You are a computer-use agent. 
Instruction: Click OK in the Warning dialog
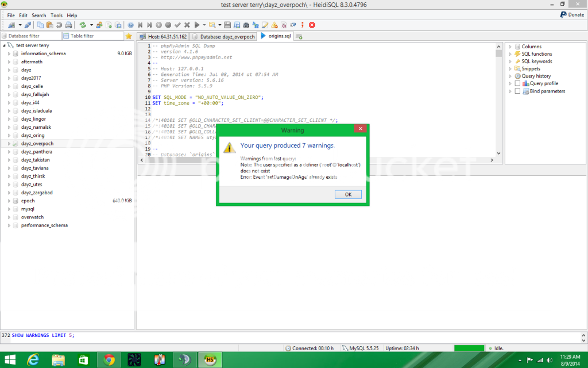348,194
